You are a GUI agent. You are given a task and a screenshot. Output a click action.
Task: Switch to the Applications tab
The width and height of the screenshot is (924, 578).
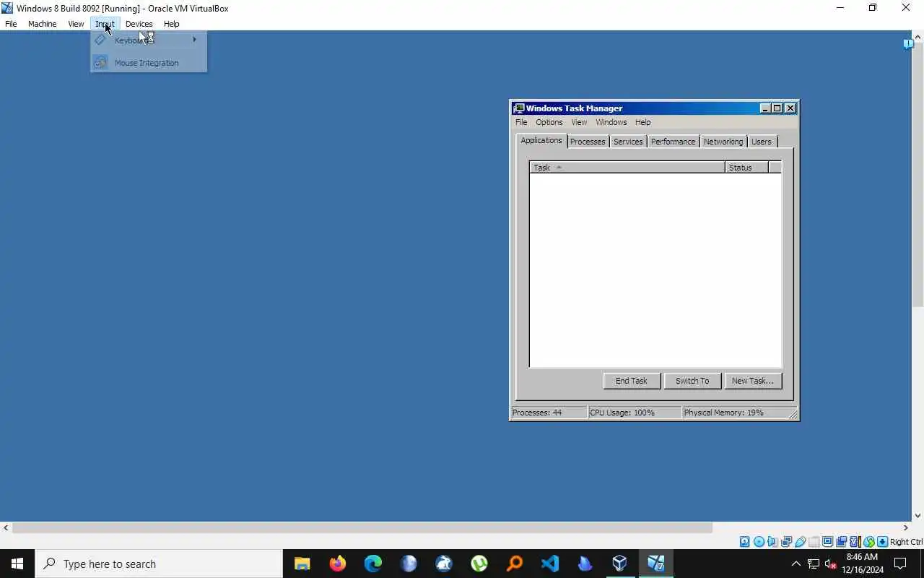[x=541, y=140]
